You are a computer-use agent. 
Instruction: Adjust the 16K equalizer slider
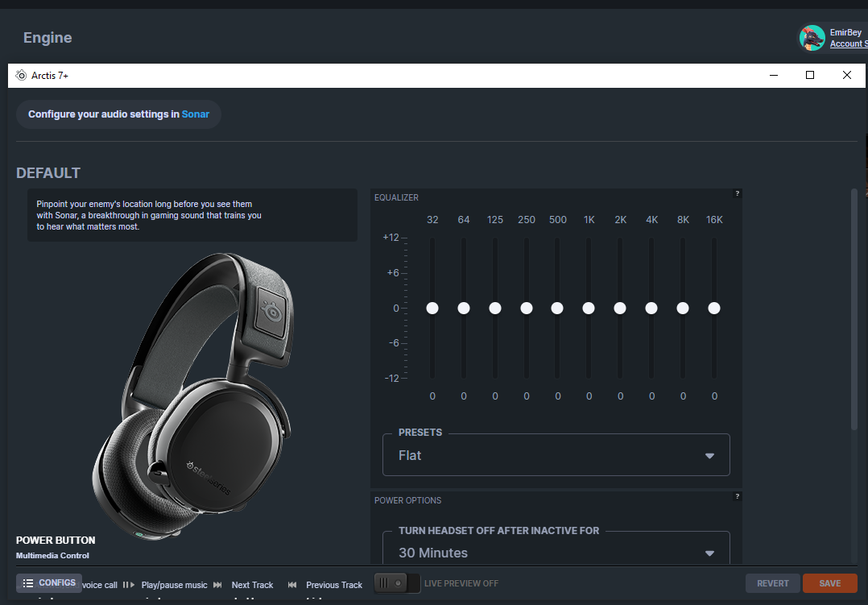(714, 308)
